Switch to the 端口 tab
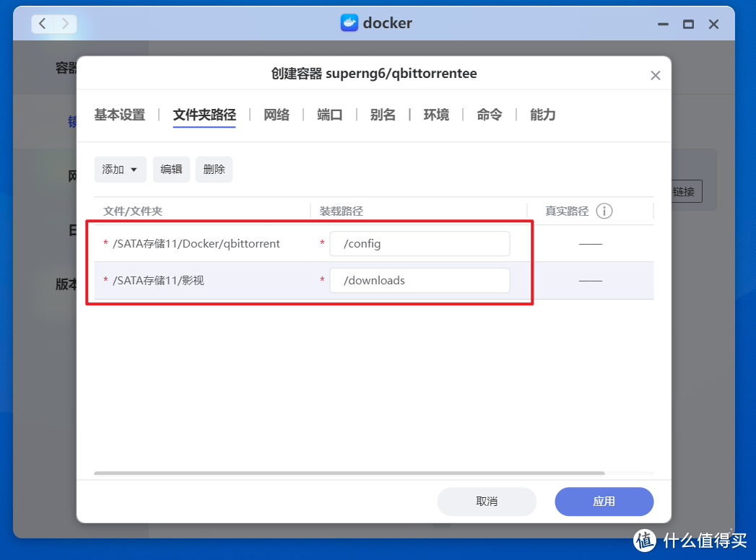Screen dimensions: 756x560 click(330, 115)
